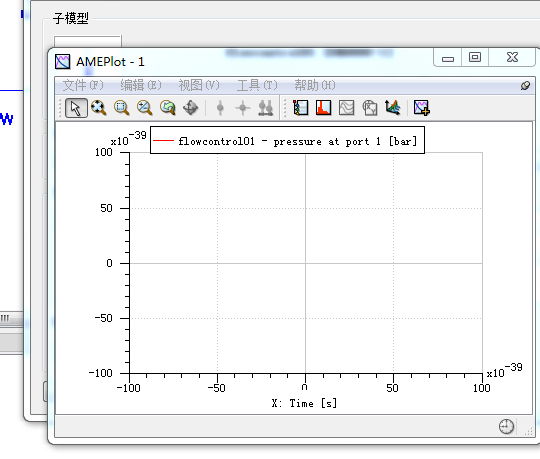The height and width of the screenshot is (459, 540).
Task: Open the 3D colored plot icon
Action: (393, 108)
